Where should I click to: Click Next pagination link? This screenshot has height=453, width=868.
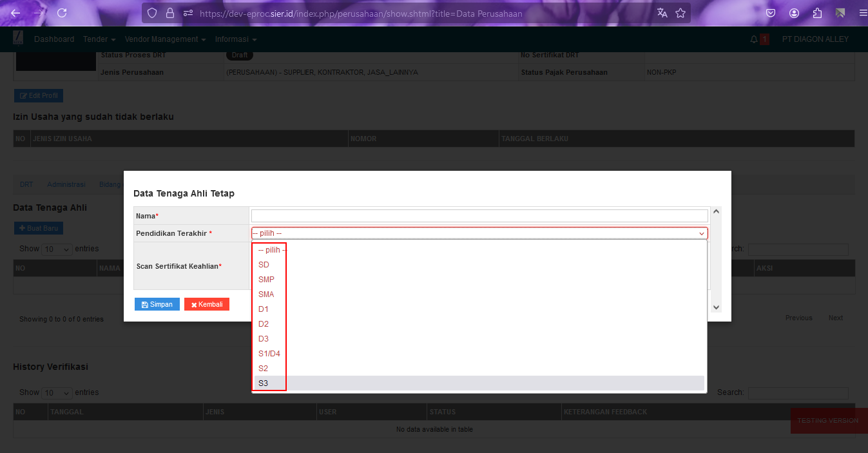coord(836,318)
